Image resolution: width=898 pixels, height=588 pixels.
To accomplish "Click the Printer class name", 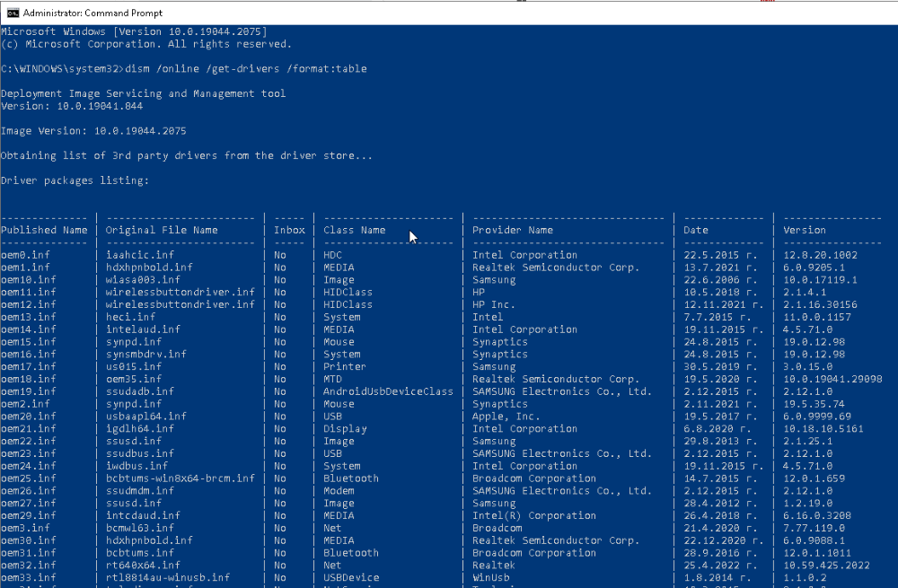I will [344, 366].
